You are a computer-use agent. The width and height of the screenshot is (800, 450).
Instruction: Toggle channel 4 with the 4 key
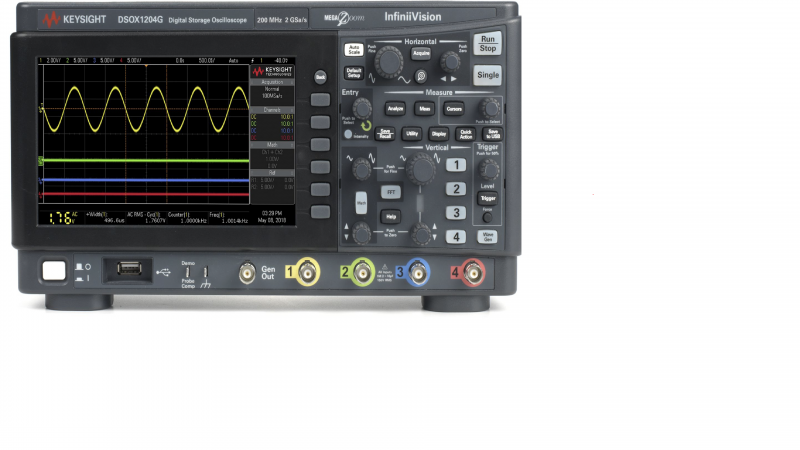(456, 237)
